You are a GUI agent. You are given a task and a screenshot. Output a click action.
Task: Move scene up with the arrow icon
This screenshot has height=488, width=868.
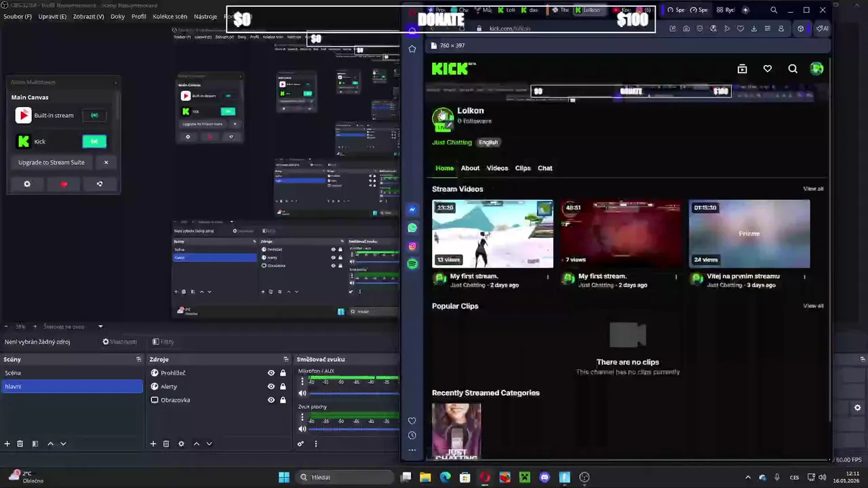point(50,444)
